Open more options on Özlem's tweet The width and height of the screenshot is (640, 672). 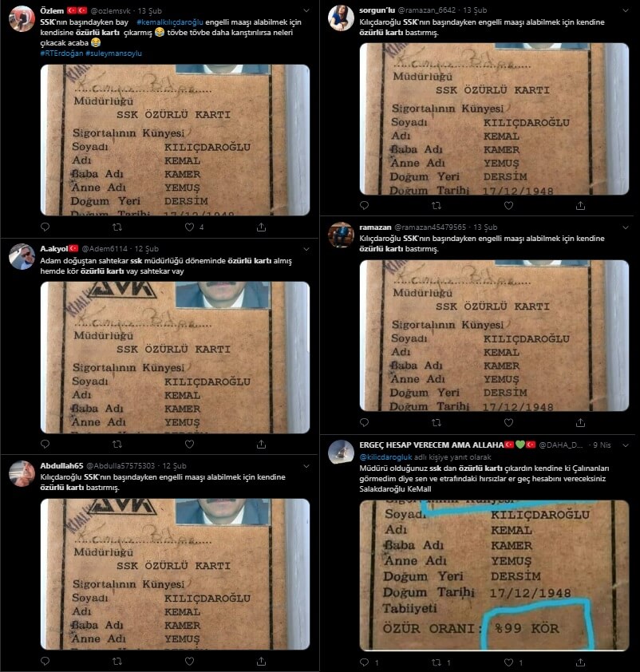(x=306, y=10)
